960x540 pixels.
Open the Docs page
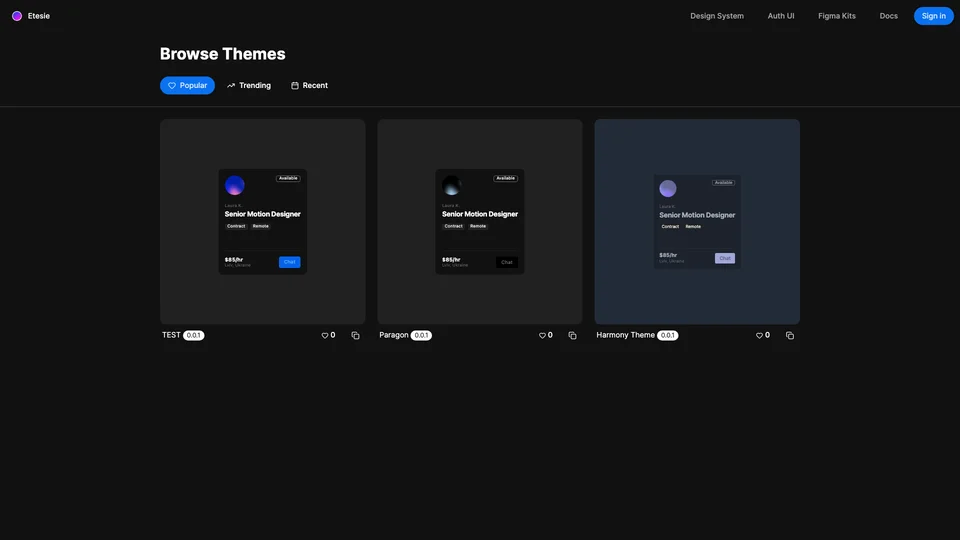[x=888, y=16]
